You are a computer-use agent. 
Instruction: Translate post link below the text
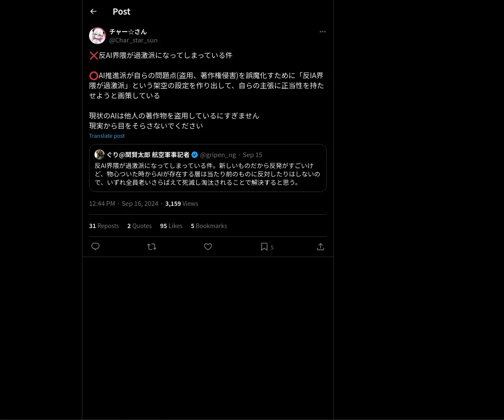click(107, 136)
